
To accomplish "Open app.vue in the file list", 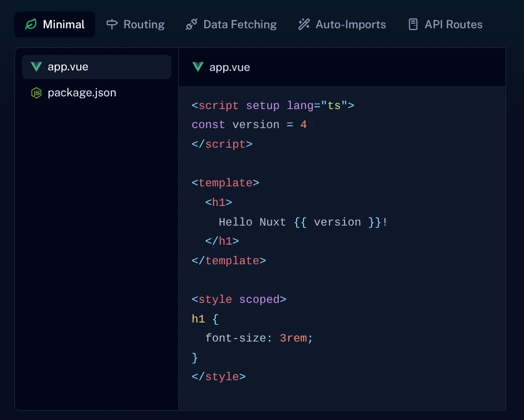I will (x=68, y=67).
